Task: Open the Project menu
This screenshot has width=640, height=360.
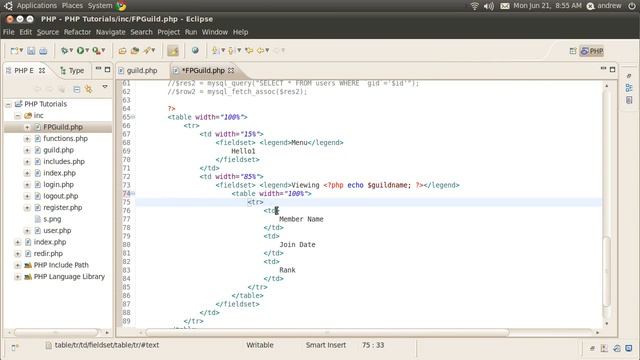Action: click(169, 32)
